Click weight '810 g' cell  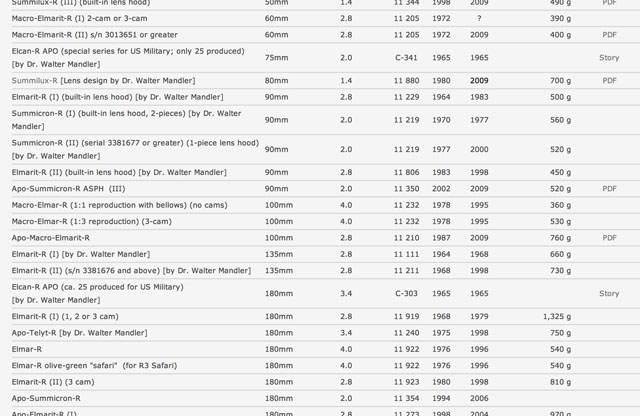tap(560, 382)
